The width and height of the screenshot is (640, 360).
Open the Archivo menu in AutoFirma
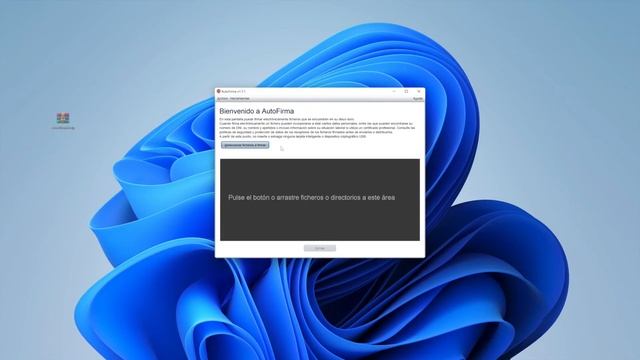point(222,98)
